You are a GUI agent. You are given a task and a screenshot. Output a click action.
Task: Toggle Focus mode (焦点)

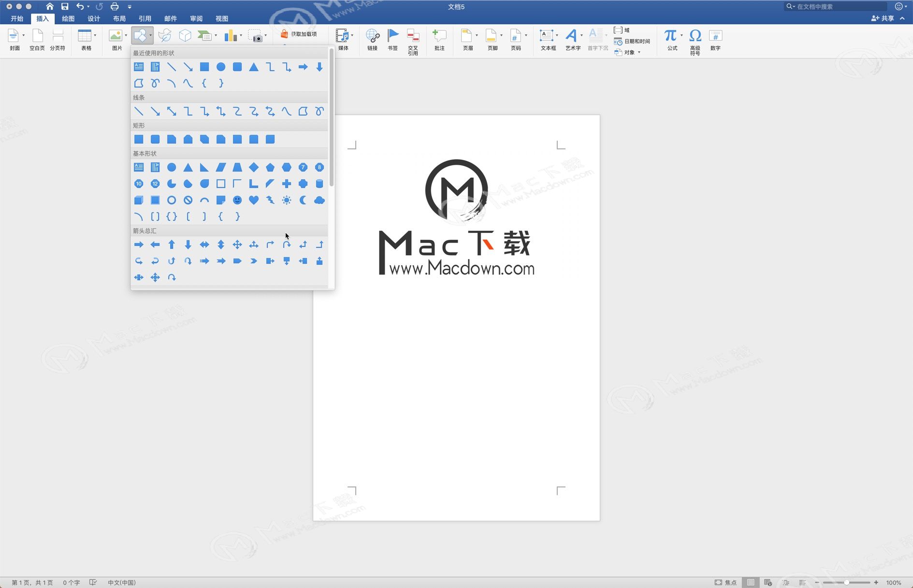tap(725, 582)
